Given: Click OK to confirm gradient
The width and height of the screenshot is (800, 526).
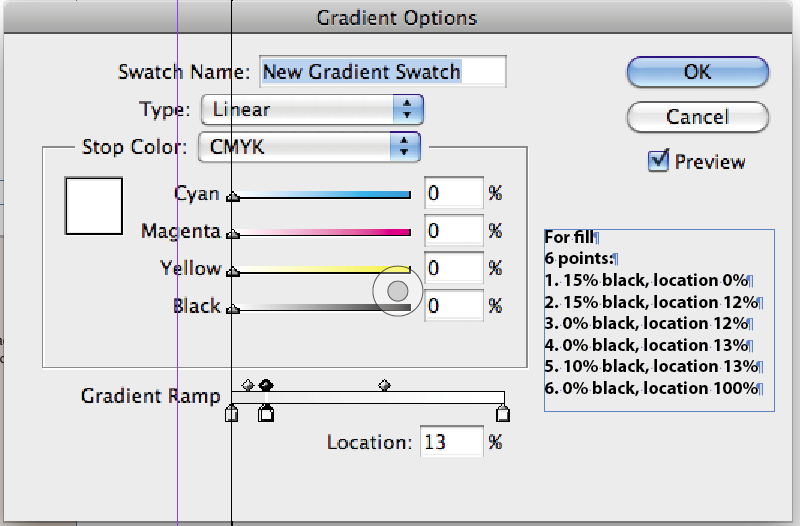Looking at the screenshot, I should [x=697, y=72].
